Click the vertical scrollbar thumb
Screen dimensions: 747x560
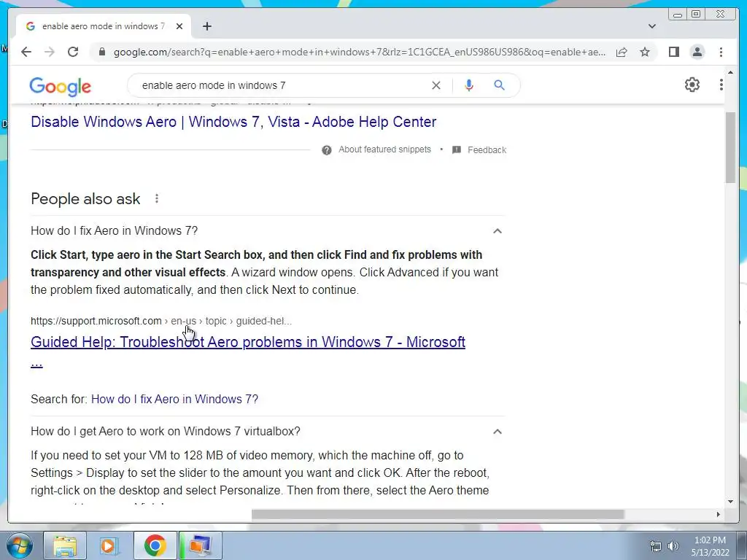[730, 147]
